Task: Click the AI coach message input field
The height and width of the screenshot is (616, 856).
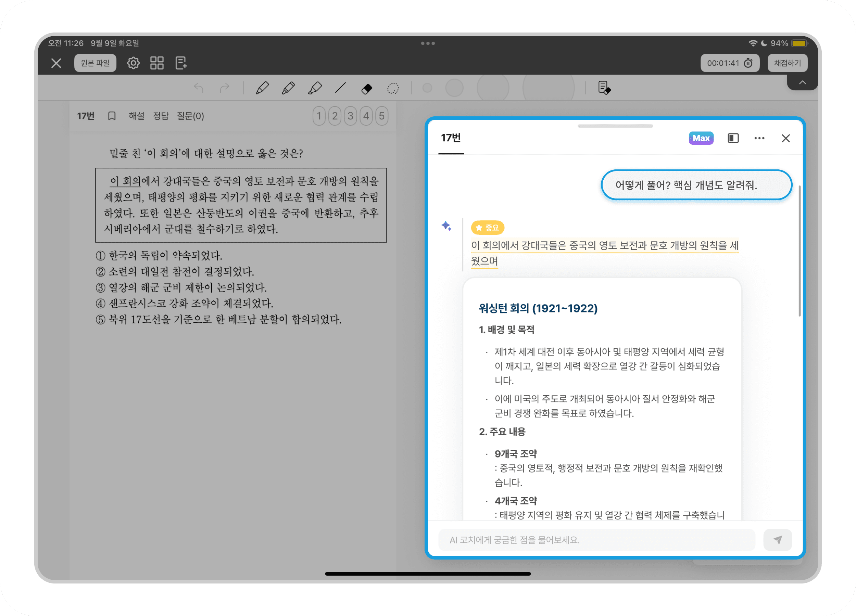Action: tap(597, 540)
